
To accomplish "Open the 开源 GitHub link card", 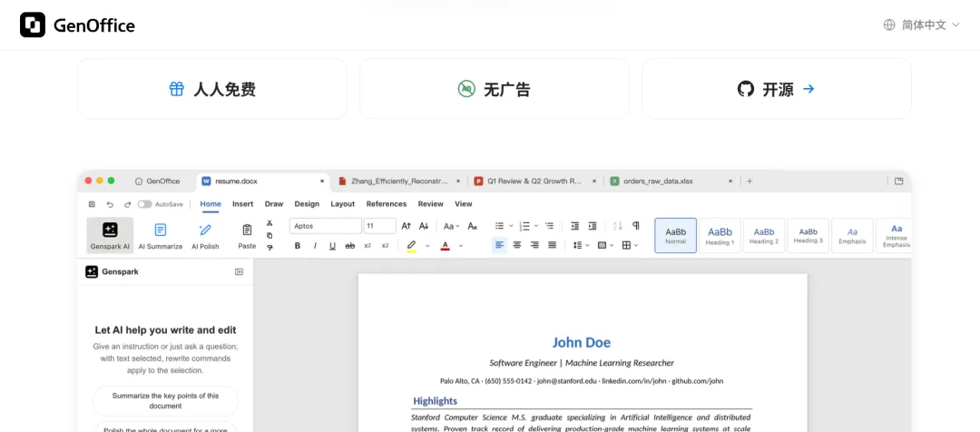I will point(776,89).
